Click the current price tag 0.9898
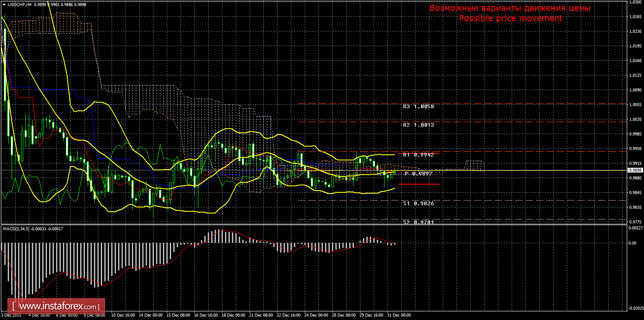This screenshot has height=320, width=644. coord(635,170)
